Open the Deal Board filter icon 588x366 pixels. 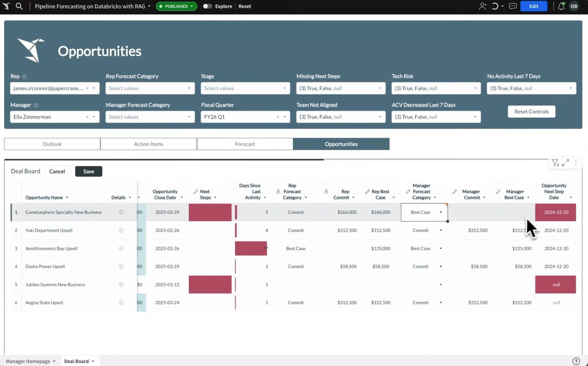tap(555, 163)
